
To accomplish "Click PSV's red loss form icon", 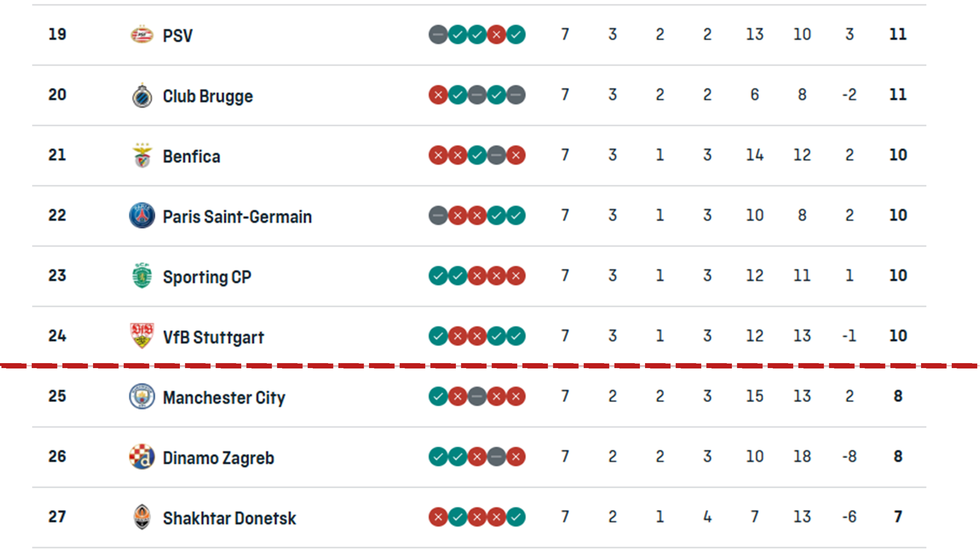I will point(496,35).
